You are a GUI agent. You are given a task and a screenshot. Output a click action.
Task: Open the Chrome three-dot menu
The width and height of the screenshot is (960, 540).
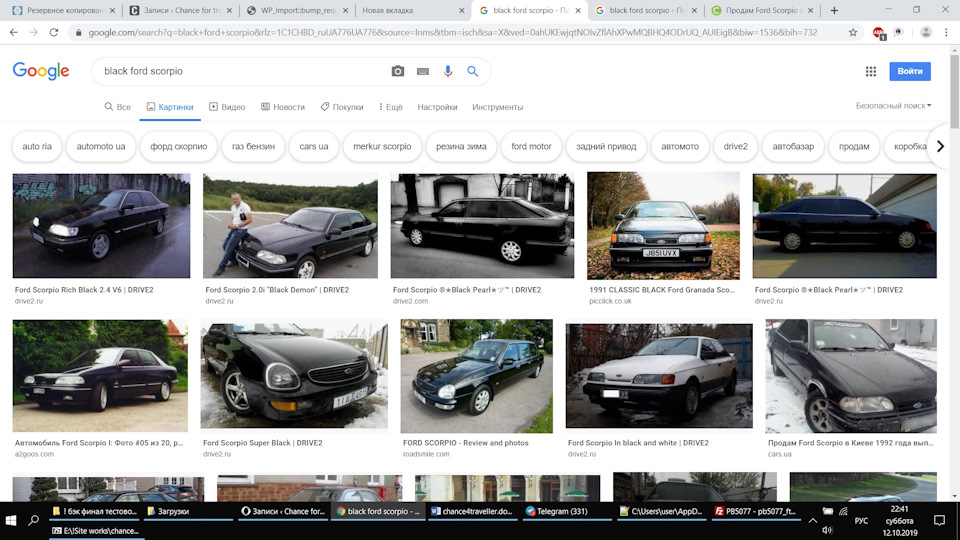[946, 32]
